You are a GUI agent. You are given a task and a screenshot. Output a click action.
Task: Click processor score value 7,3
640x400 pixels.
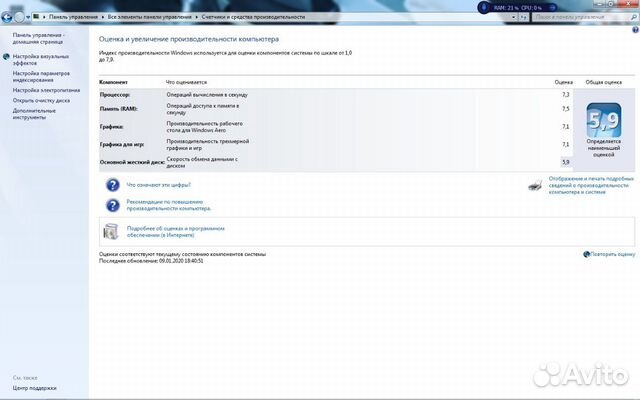coord(565,95)
